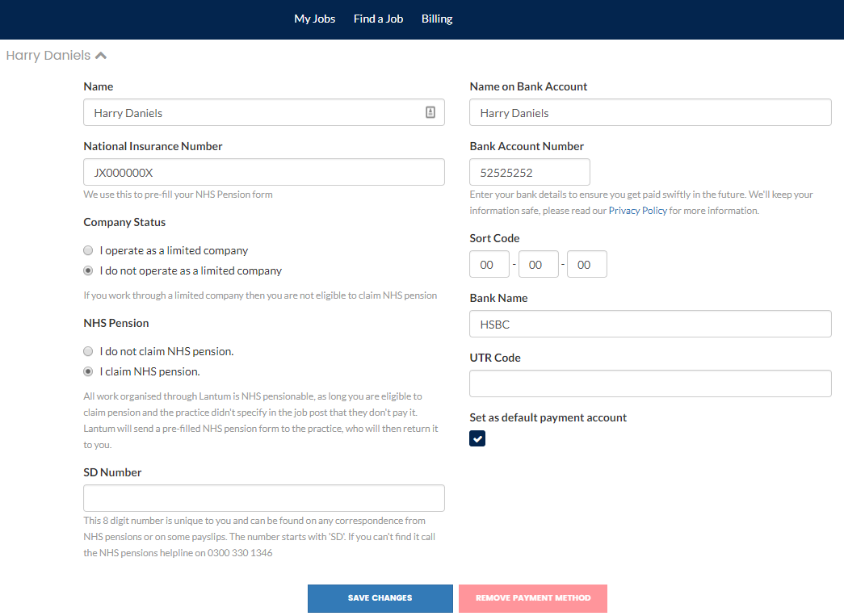Click the 'Harry Daniels' section heading text
The height and width of the screenshot is (616, 844).
click(x=48, y=56)
